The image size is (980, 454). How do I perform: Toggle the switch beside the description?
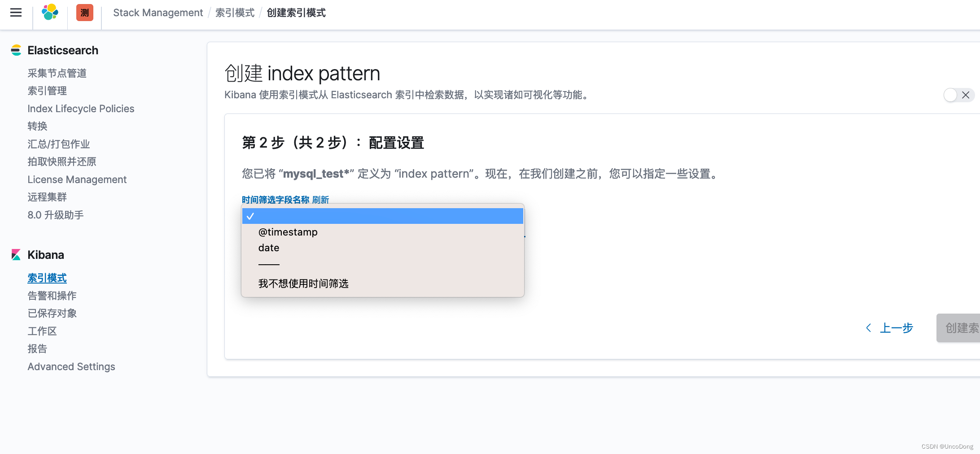tap(958, 95)
